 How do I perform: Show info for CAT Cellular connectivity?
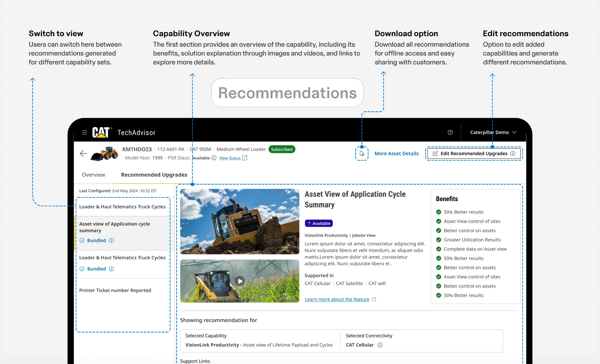380,345
